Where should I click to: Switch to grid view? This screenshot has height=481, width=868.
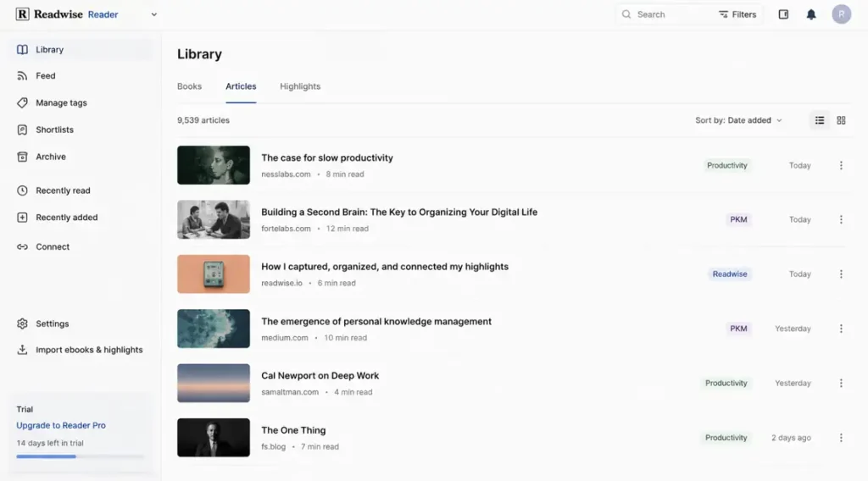pyautogui.click(x=841, y=120)
